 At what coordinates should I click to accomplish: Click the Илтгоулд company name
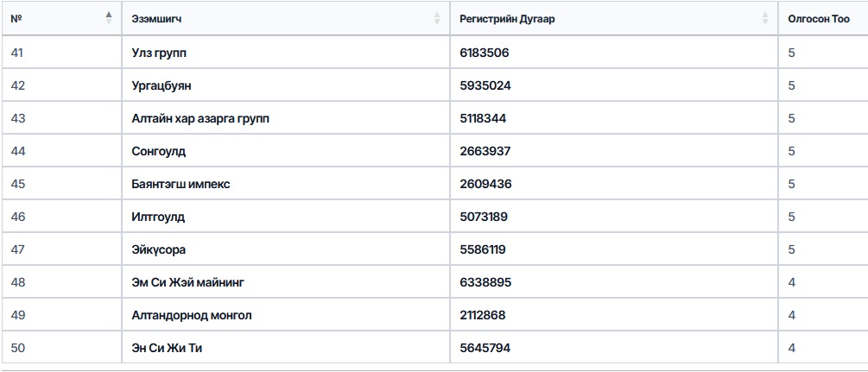(x=158, y=217)
